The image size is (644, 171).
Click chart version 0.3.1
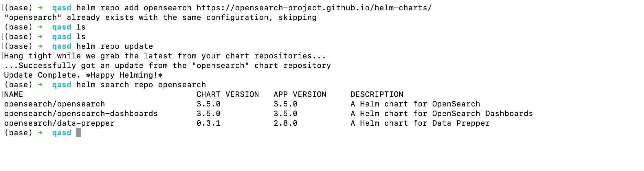pyautogui.click(x=208, y=123)
